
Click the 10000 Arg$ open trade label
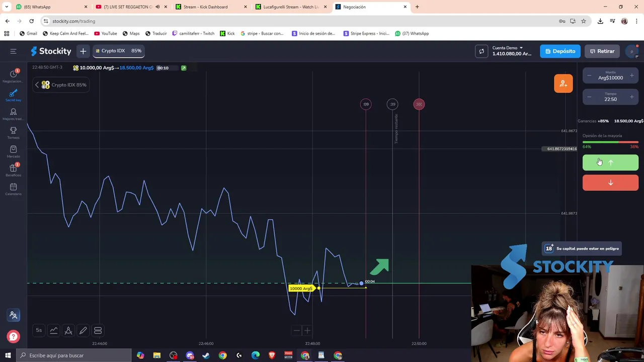(x=301, y=288)
